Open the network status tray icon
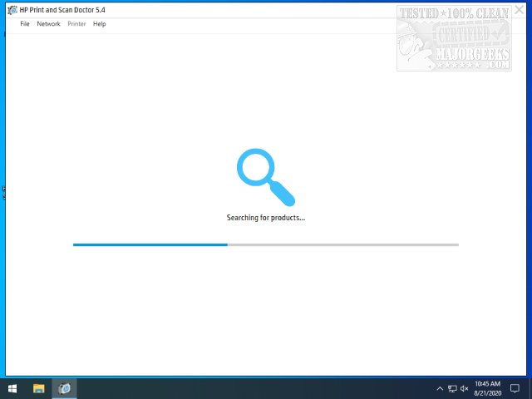This screenshot has width=532, height=399. 452,388
